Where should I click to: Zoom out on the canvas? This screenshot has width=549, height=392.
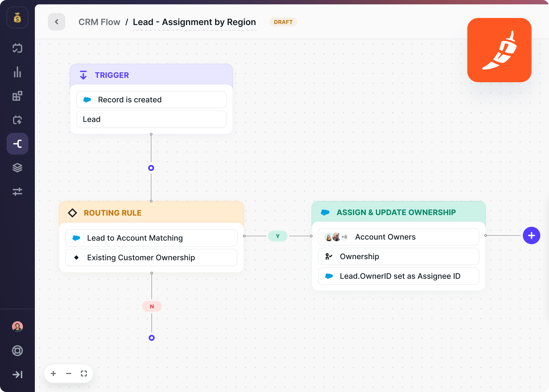click(69, 373)
